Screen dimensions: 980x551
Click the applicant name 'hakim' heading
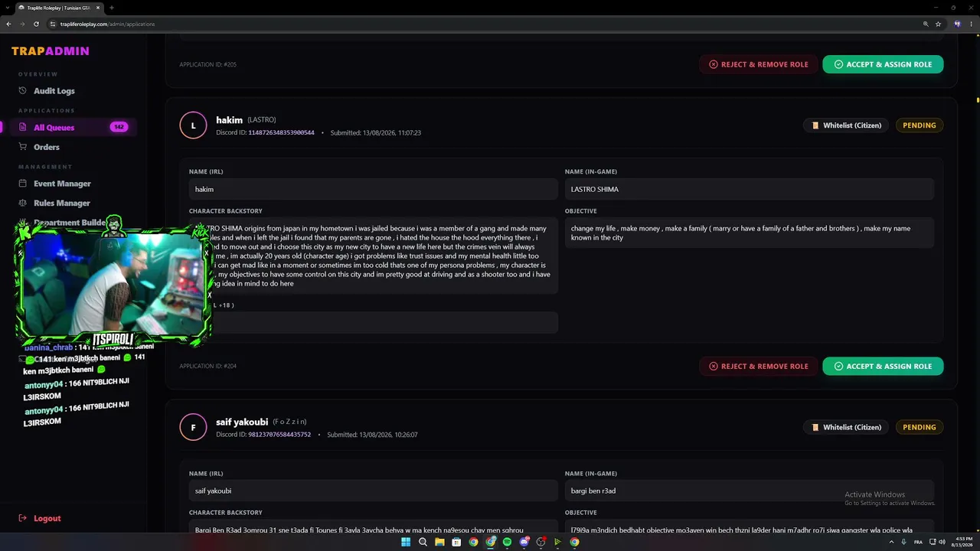pos(229,120)
